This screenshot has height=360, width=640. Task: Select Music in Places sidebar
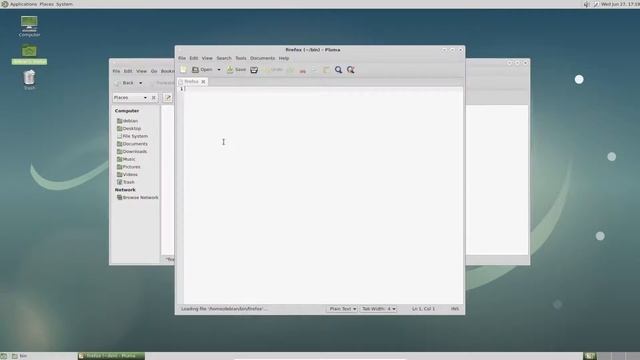[126, 159]
